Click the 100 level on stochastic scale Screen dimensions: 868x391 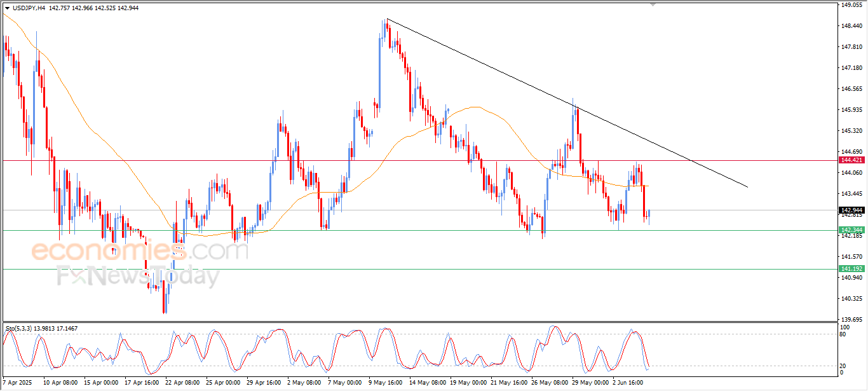click(x=845, y=327)
